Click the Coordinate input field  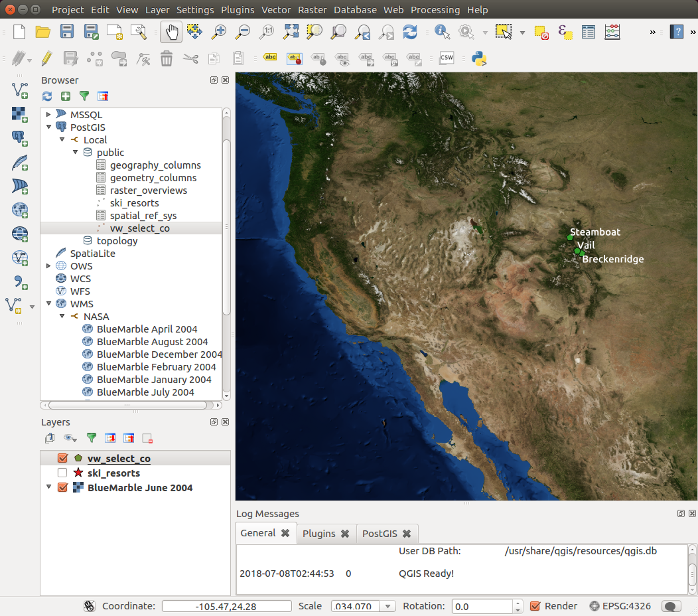[226, 606]
